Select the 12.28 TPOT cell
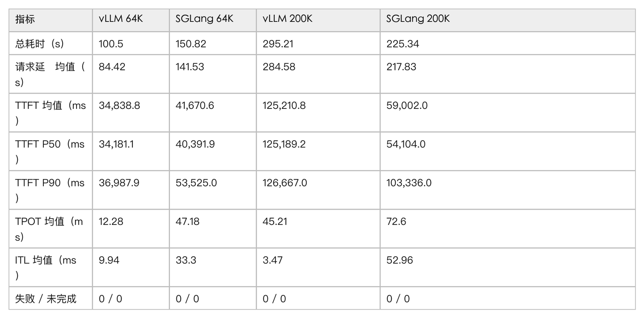 (x=131, y=228)
